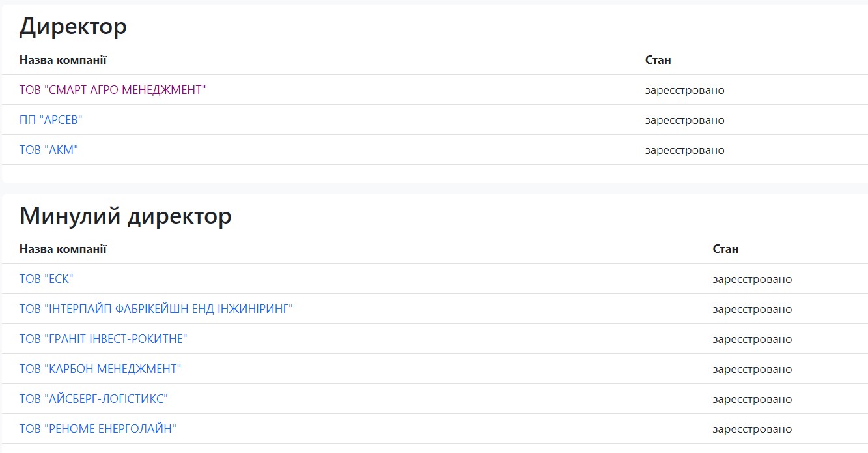The image size is (868, 453).
Task: Click the "Минулий директор" section heading
Action: (x=126, y=215)
